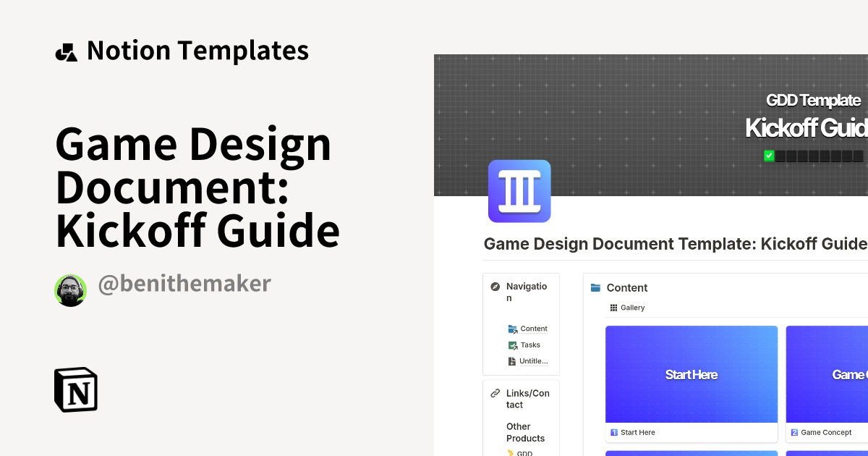Select the blue folder icon beside Content heading
Viewport: 868px width, 456px height.
(x=595, y=287)
